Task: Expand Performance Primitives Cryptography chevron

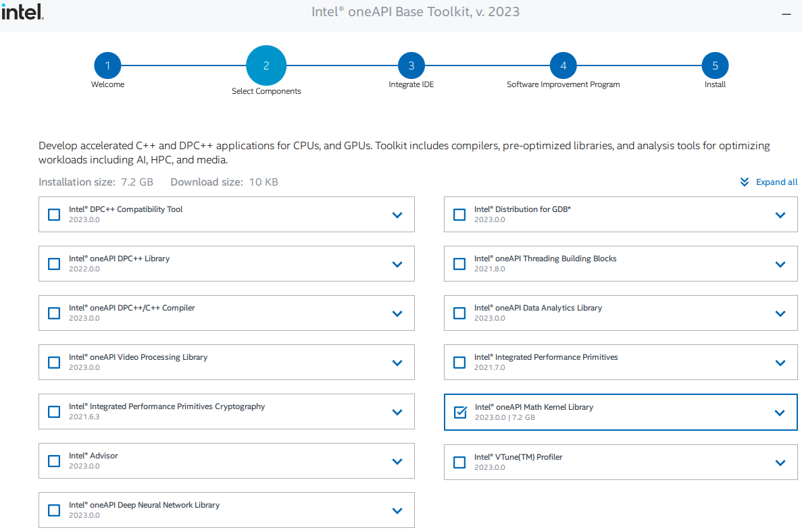Action: click(x=397, y=413)
